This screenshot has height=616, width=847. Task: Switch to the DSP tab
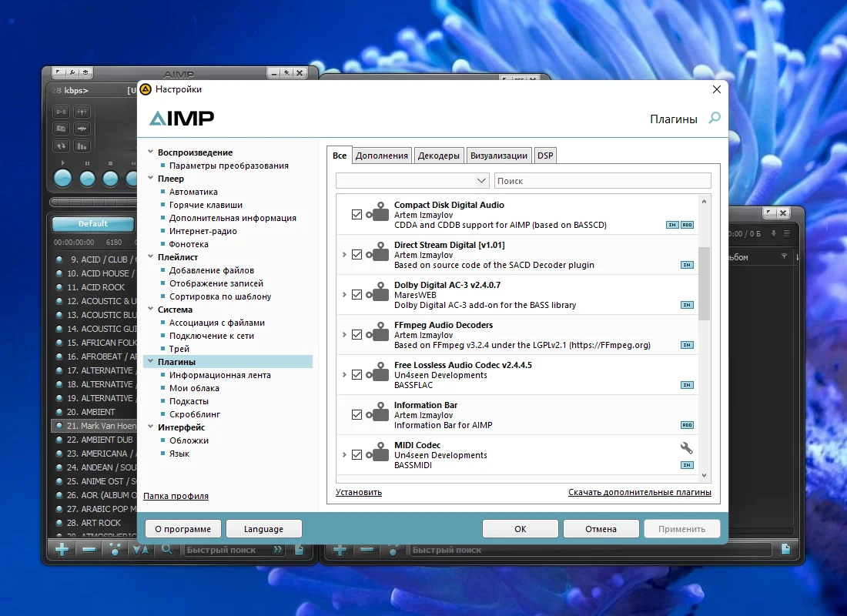(x=545, y=156)
